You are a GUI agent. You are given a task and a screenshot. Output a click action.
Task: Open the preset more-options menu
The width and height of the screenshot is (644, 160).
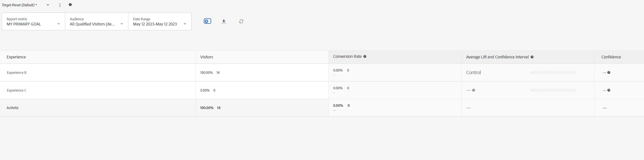click(60, 5)
